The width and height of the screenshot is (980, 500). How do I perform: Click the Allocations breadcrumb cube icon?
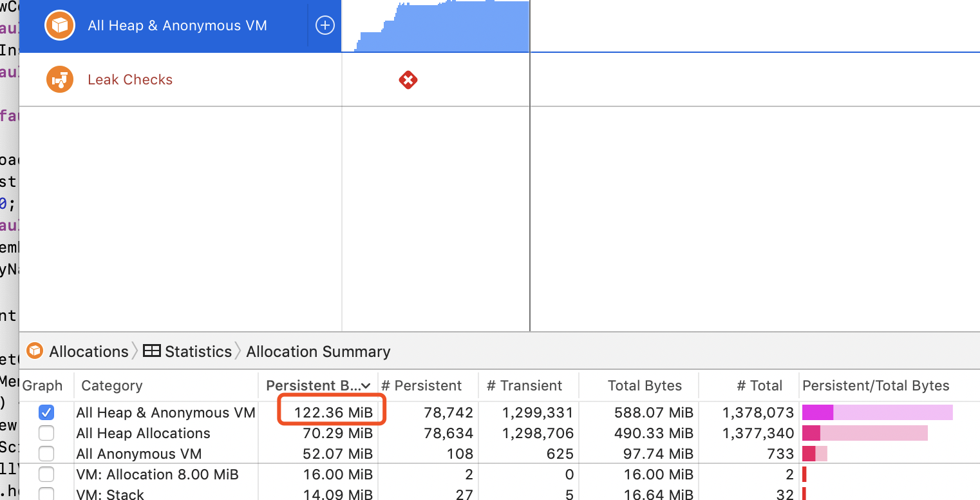[35, 351]
